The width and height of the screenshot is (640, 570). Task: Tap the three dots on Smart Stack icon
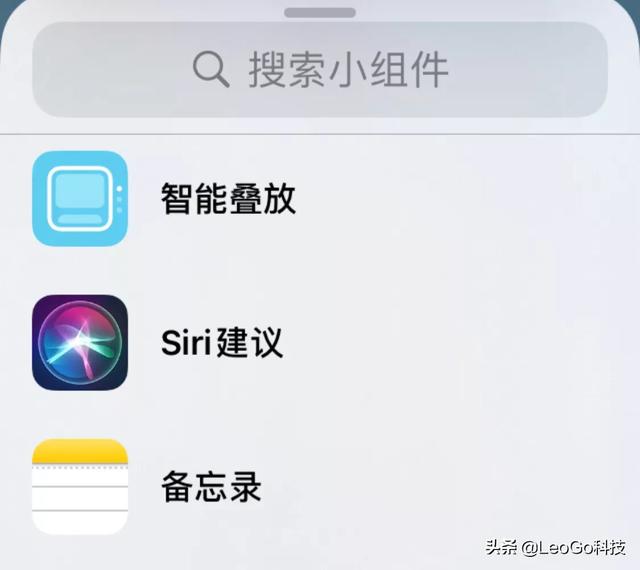coord(119,199)
